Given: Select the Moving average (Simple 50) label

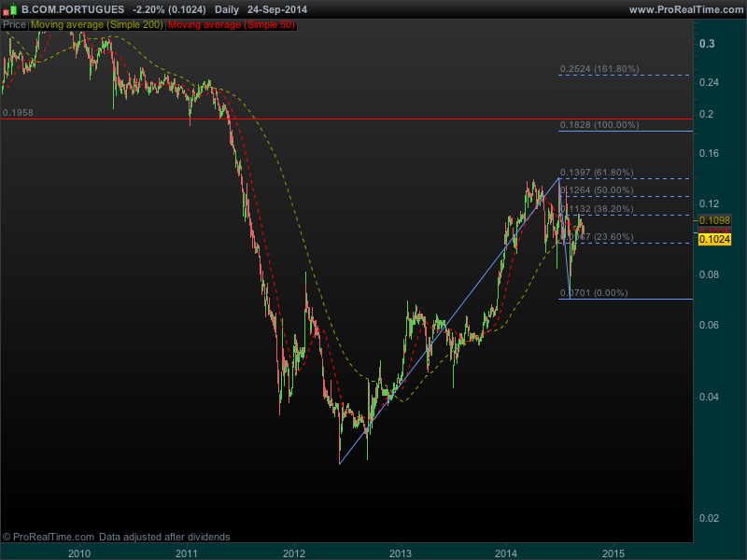Looking at the screenshot, I should tap(232, 25).
